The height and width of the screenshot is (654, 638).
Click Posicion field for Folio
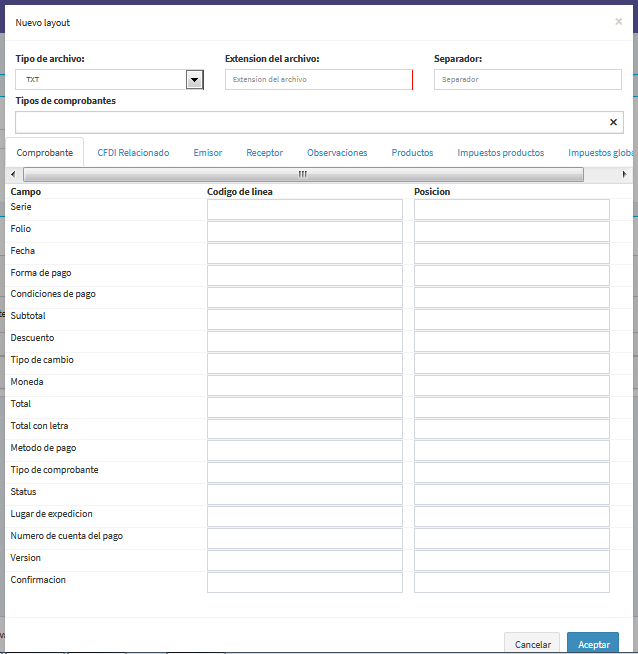pos(511,231)
